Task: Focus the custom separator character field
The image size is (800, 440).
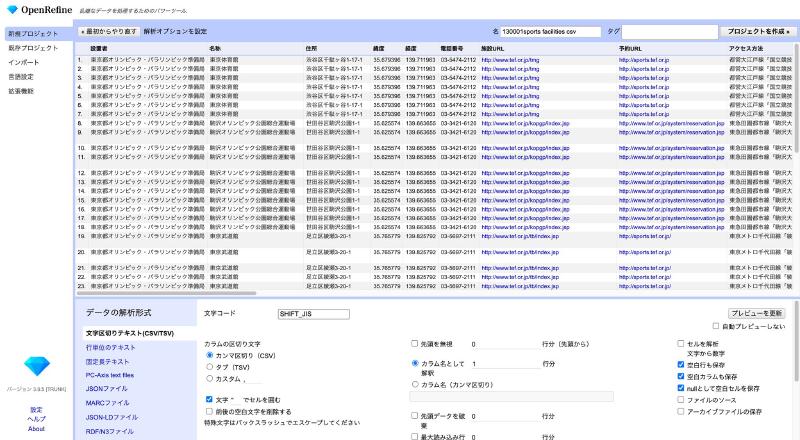Action: (x=252, y=379)
